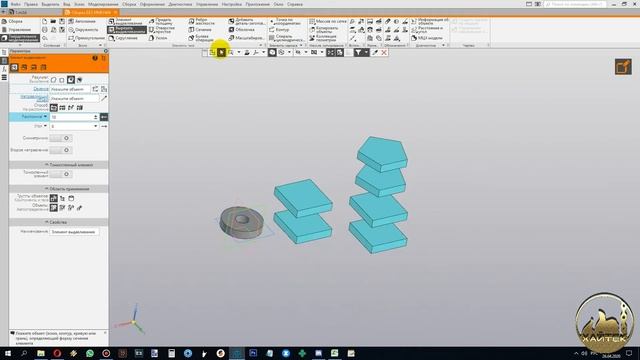The width and height of the screenshot is (640, 360).
Task: Select the Элемент выдавливания ribbon tool
Action: coord(126,21)
